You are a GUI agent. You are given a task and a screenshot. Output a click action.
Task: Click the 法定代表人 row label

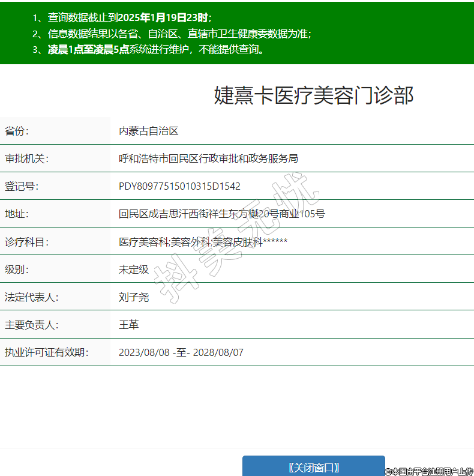(31, 297)
